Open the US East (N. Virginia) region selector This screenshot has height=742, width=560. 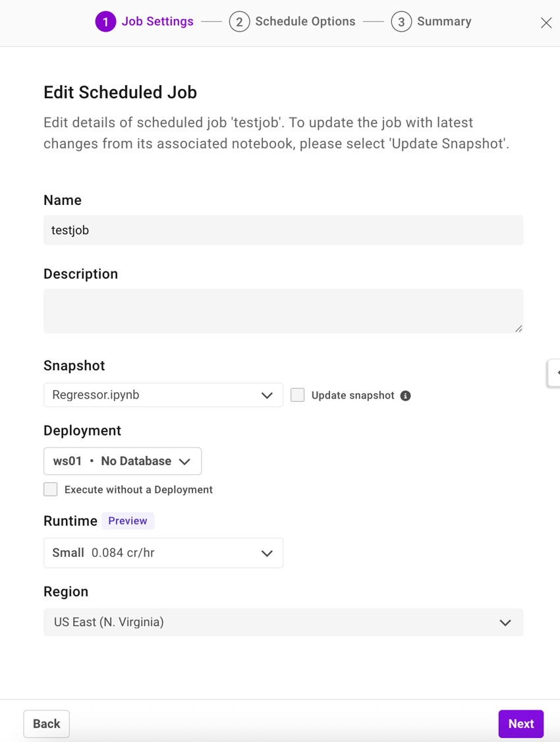[x=283, y=622]
